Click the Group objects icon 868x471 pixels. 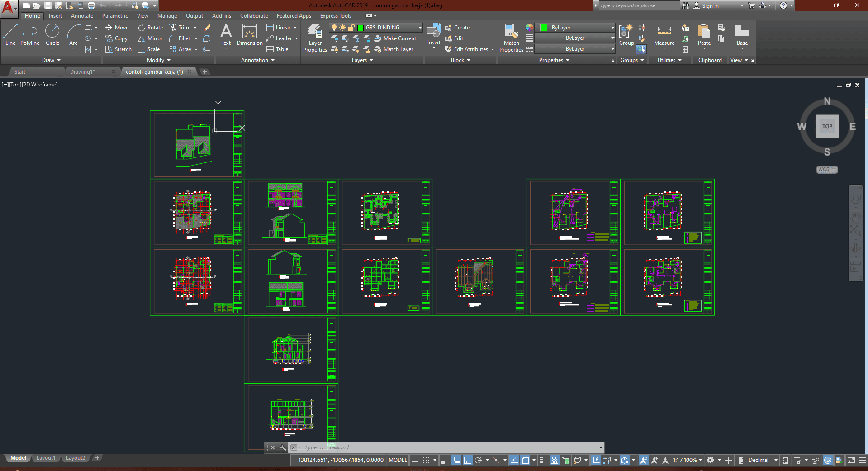pos(626,35)
